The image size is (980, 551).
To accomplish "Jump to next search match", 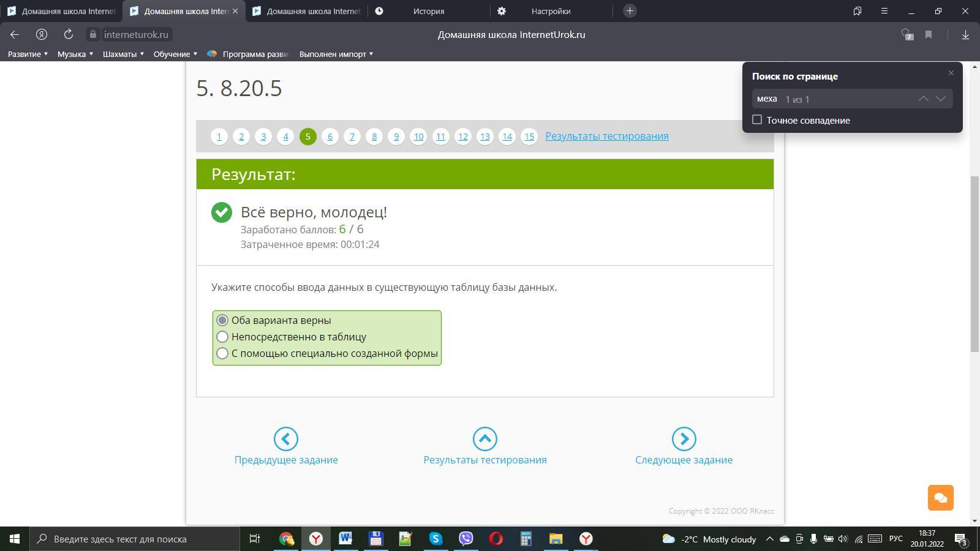I will click(x=941, y=99).
